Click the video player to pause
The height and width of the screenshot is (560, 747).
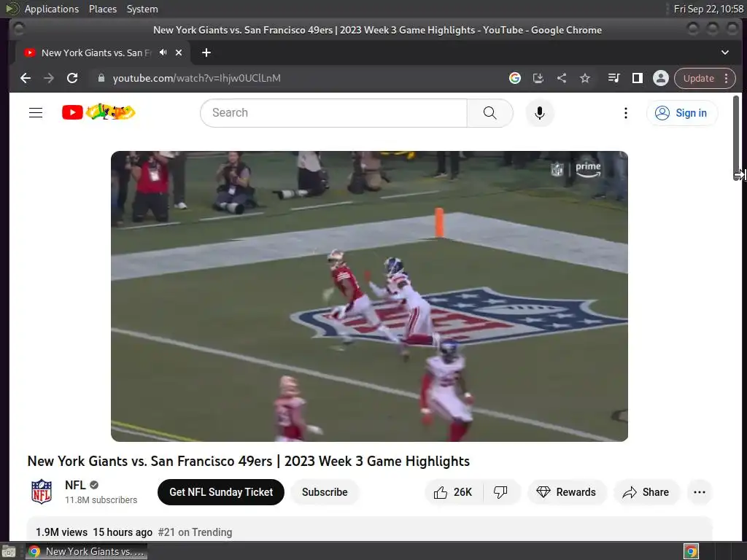coord(369,296)
